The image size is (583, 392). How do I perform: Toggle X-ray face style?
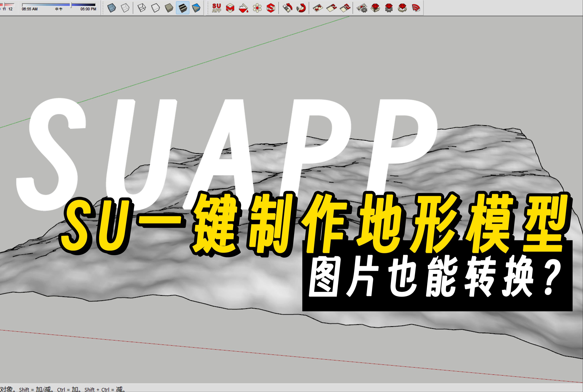pyautogui.click(x=112, y=8)
